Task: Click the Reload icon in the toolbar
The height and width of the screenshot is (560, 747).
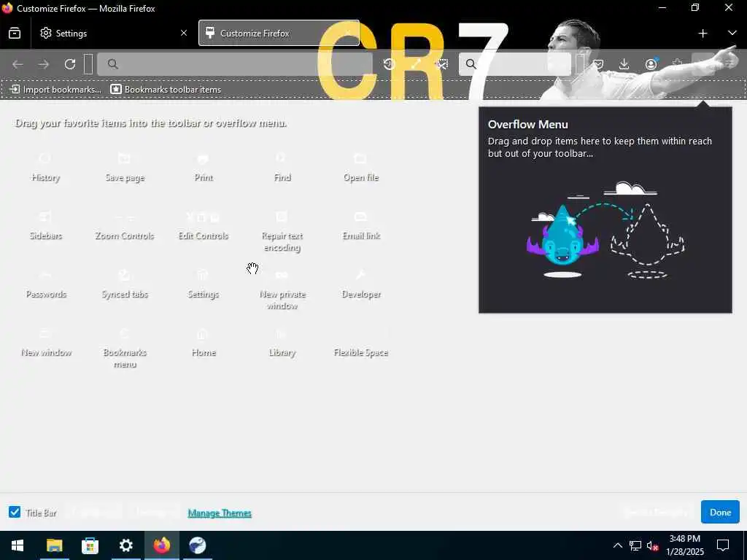Action: click(x=70, y=64)
